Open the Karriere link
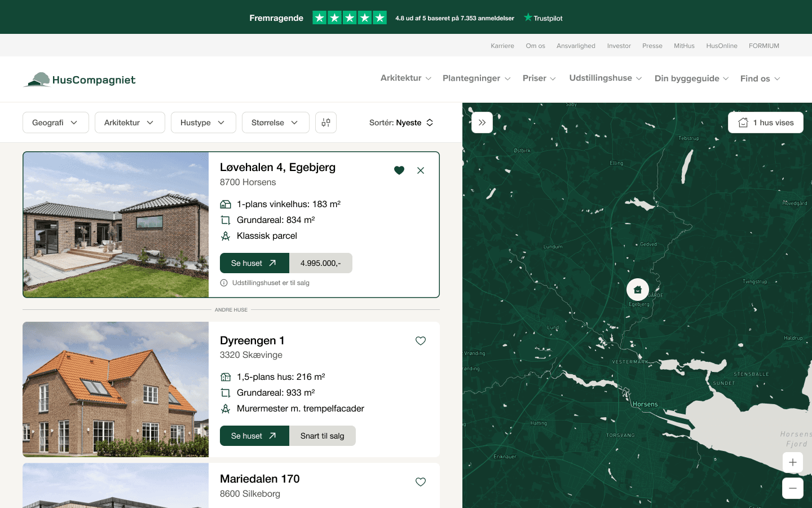This screenshot has height=508, width=812. click(x=502, y=46)
